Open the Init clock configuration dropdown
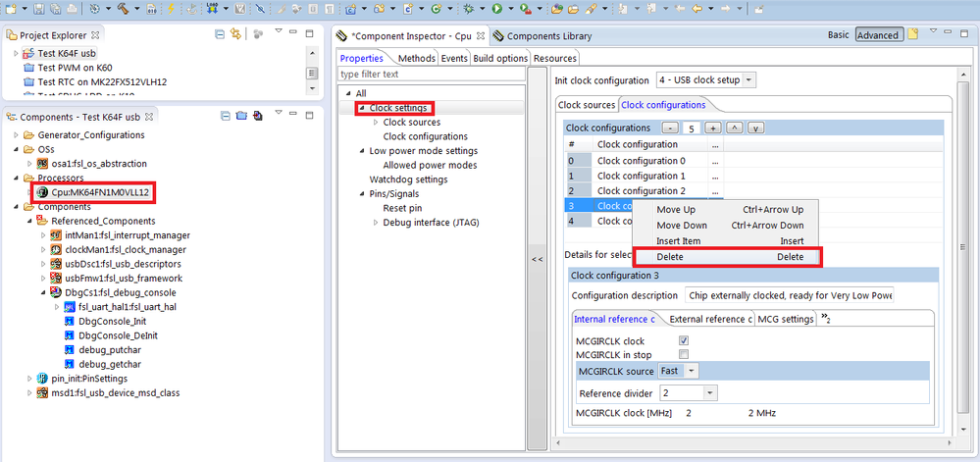Screen dimensions: 980x462 pyautogui.click(x=750, y=80)
